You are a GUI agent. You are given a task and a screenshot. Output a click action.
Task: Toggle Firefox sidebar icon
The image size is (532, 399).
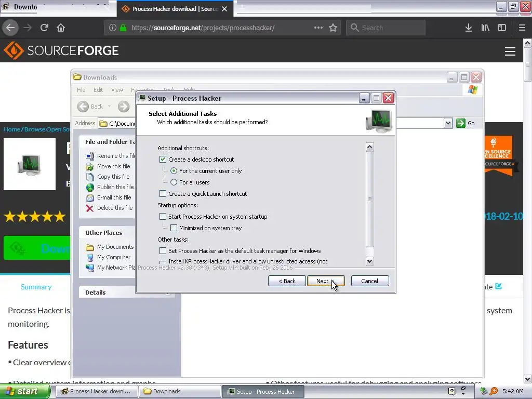[x=501, y=28]
